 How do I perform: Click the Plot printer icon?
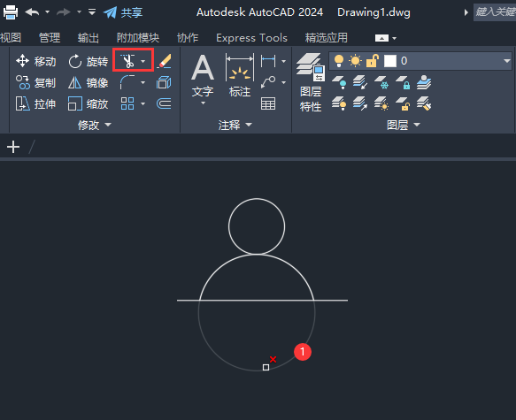[11, 12]
